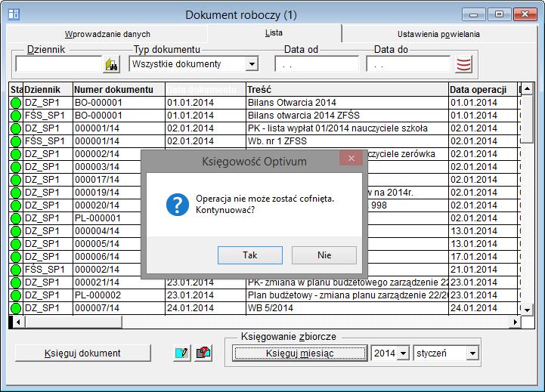This screenshot has height=392, width=545.
Task: Decline with the Nie button
Action: [x=324, y=255]
